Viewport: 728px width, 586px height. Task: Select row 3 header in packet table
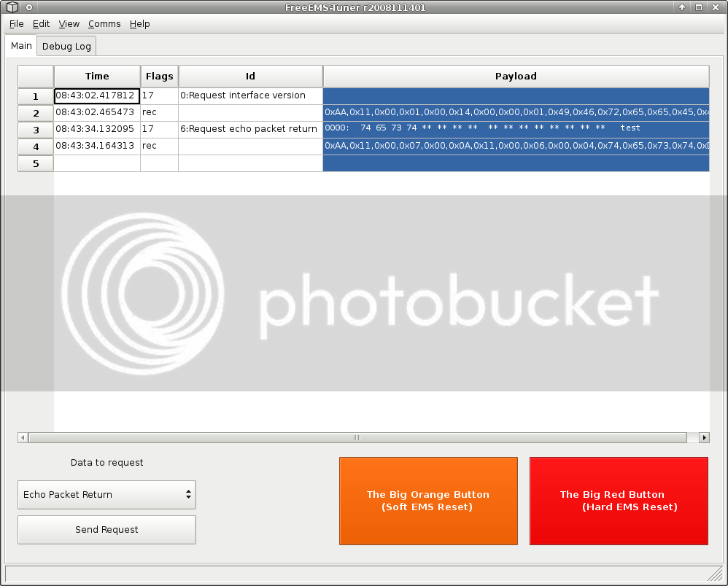click(36, 130)
